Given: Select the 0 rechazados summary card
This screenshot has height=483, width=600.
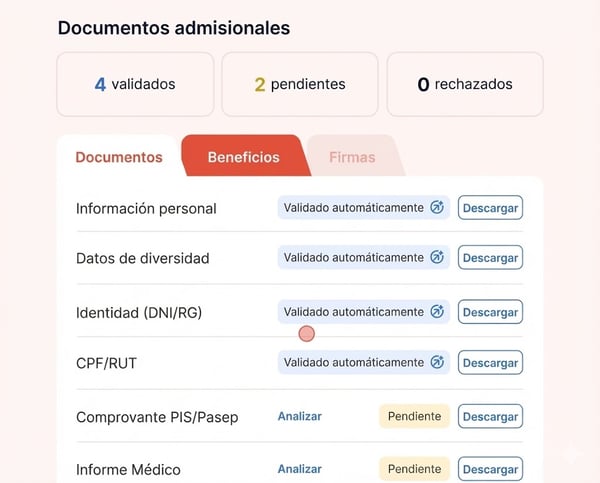Looking at the screenshot, I should click(465, 85).
